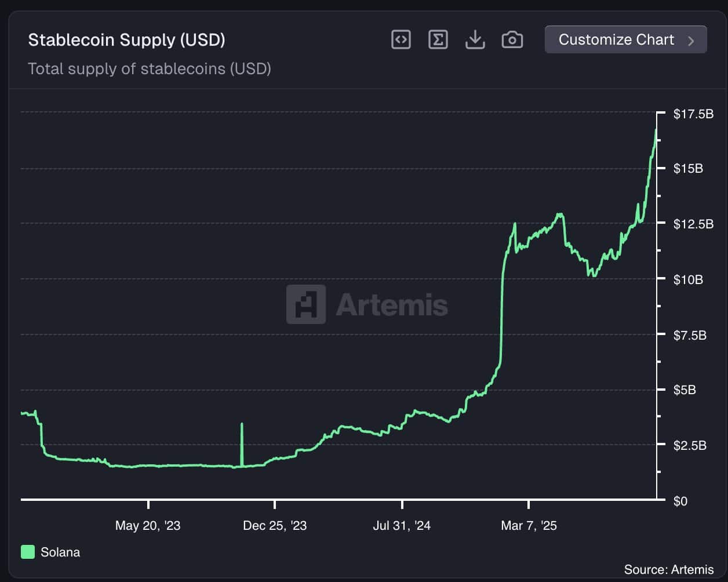Click the 'Mar 7, '25' axis label
Screen dimensions: 728x582
[529, 525]
